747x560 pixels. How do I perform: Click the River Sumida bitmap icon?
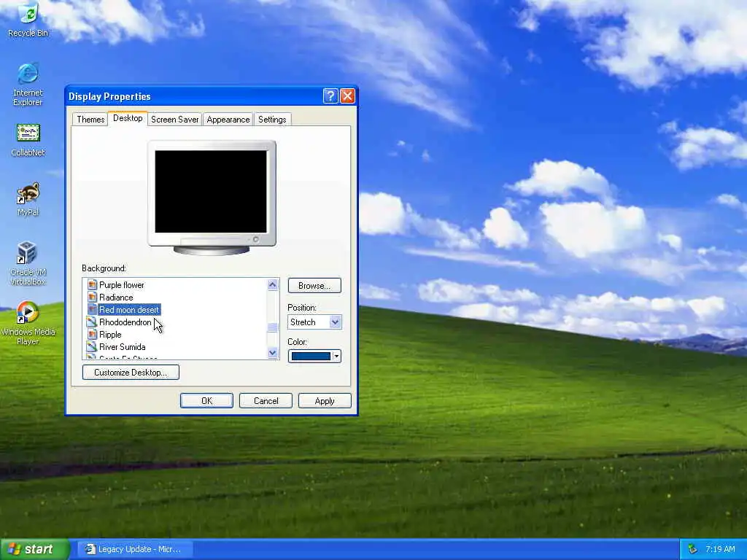pyautogui.click(x=91, y=346)
